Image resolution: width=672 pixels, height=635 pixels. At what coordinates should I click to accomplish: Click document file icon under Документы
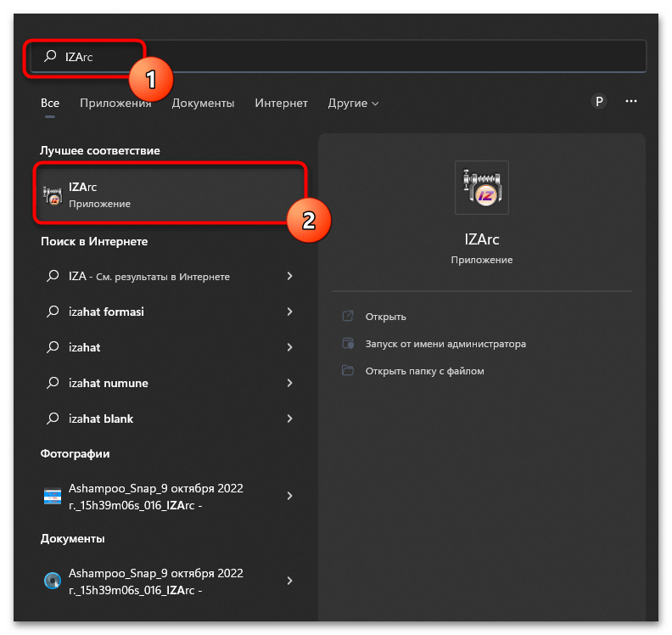(53, 581)
